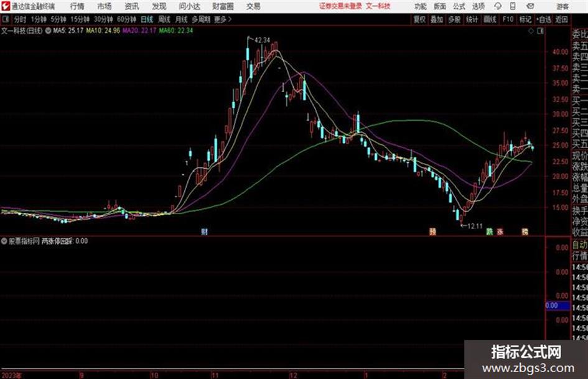Click the MA10: 24.96 indicator value
The image size is (588, 379).
[x=103, y=30]
